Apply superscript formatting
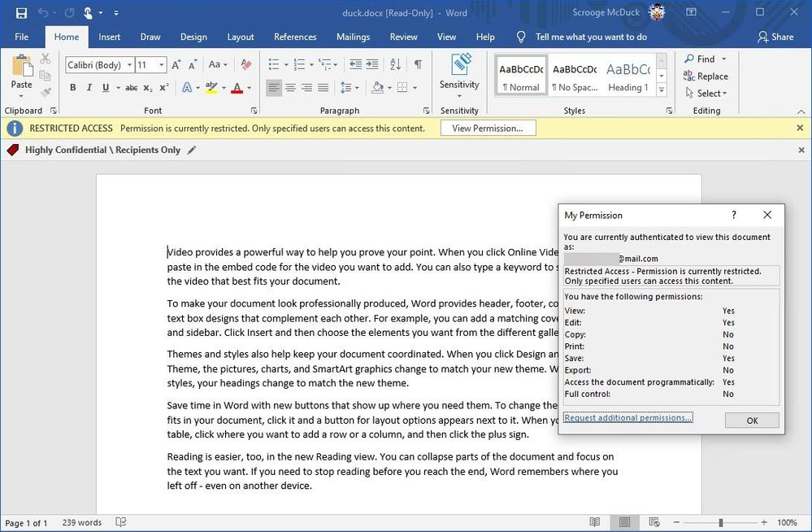812x532 pixels. pyautogui.click(x=163, y=88)
